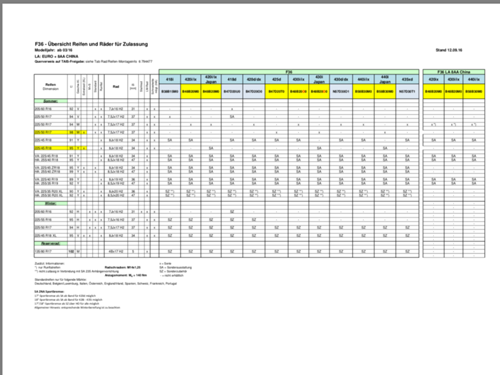Screen dimensions: 500x375
Task: Click the 'Stand 12.09.16' date text
Action: 449,50
